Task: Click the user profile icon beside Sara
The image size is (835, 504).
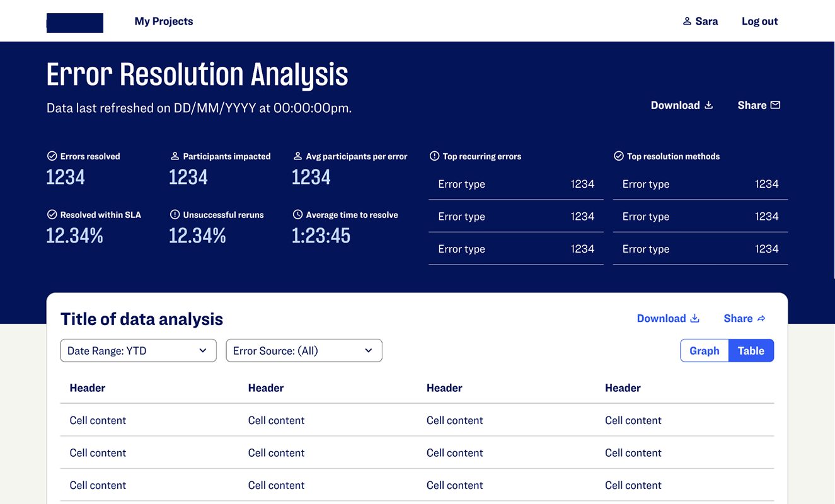Action: [x=687, y=21]
